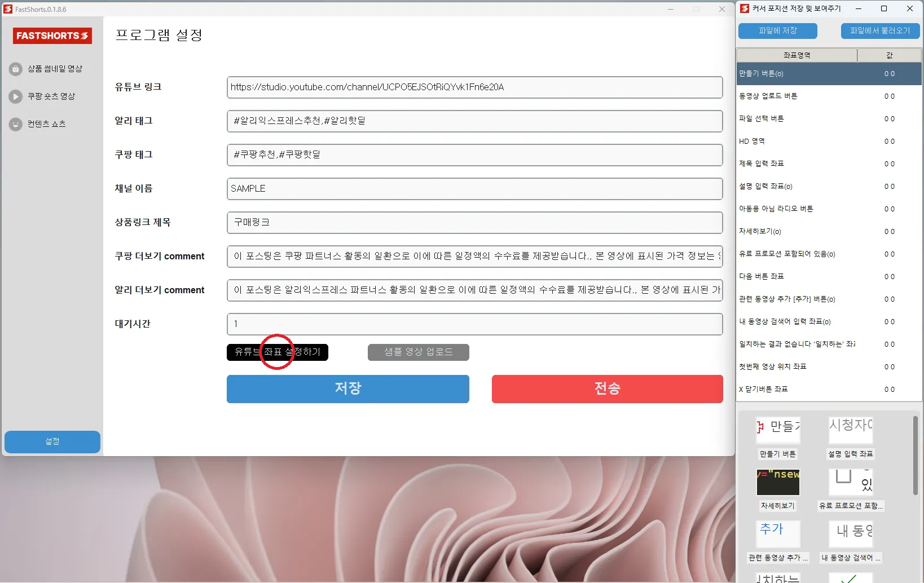924x583 pixels.
Task: Select the 관련 동영상 추가 [추가] 버튼(o) row
Action: [x=829, y=299]
